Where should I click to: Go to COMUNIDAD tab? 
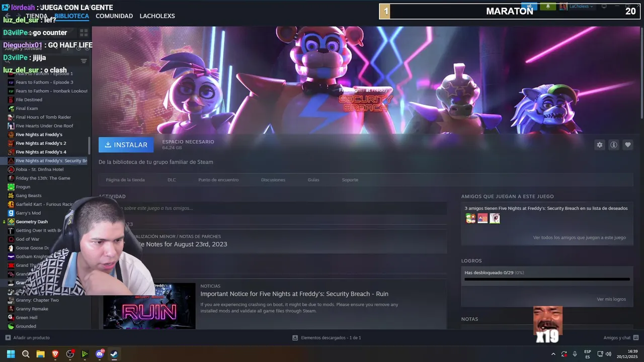click(x=114, y=16)
